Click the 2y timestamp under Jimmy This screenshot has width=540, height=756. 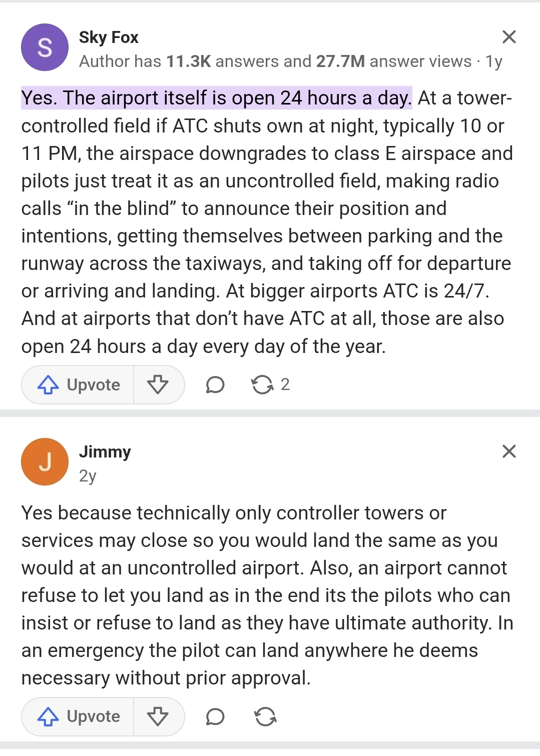tap(88, 475)
